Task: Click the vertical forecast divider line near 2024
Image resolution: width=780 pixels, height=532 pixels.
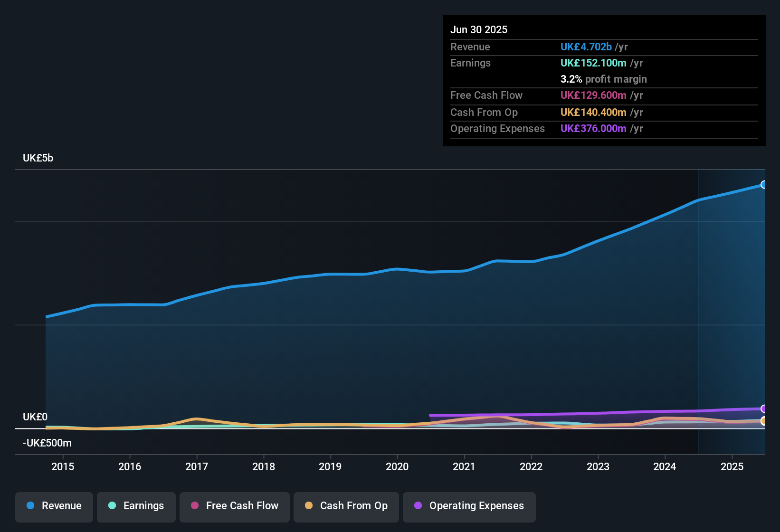Action: pos(698,309)
